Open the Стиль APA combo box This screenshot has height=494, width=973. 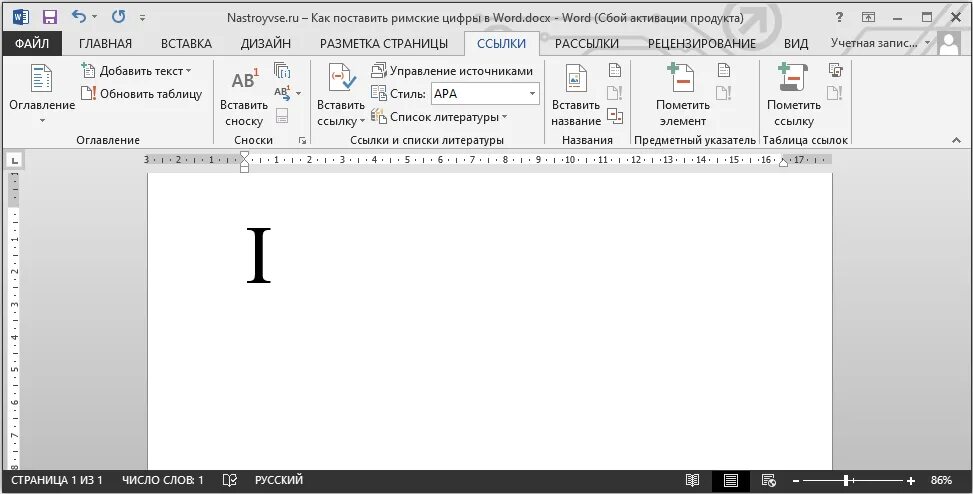(485, 94)
